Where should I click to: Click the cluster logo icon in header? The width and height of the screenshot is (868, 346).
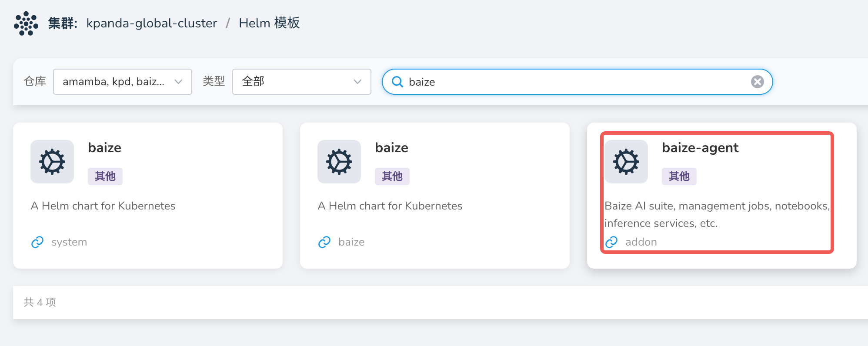coord(26,23)
